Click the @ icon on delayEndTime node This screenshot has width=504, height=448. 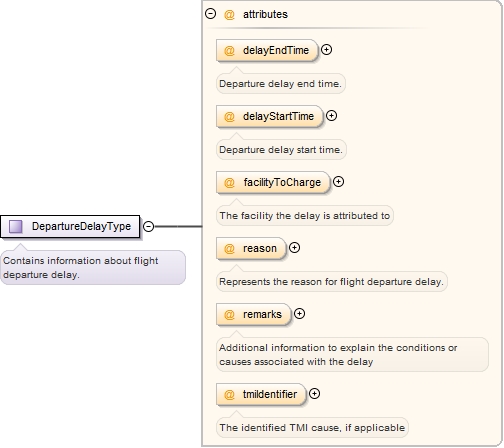229,51
